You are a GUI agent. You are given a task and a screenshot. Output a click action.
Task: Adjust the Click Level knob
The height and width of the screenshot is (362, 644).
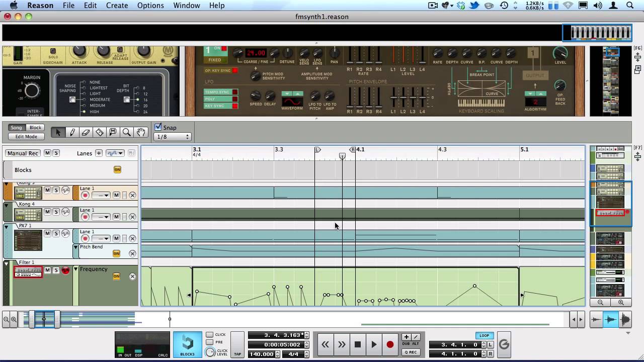(210, 352)
